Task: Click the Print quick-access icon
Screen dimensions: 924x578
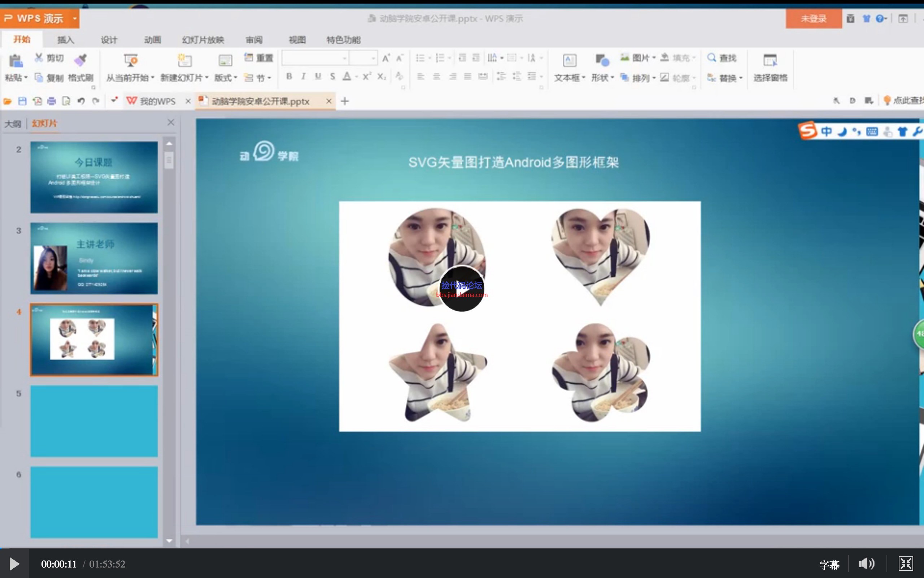Action: [x=52, y=101]
